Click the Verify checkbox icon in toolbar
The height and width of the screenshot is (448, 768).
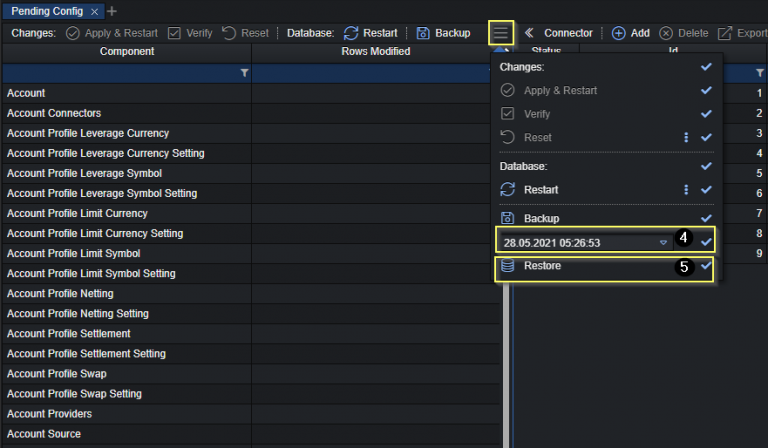pos(174,33)
